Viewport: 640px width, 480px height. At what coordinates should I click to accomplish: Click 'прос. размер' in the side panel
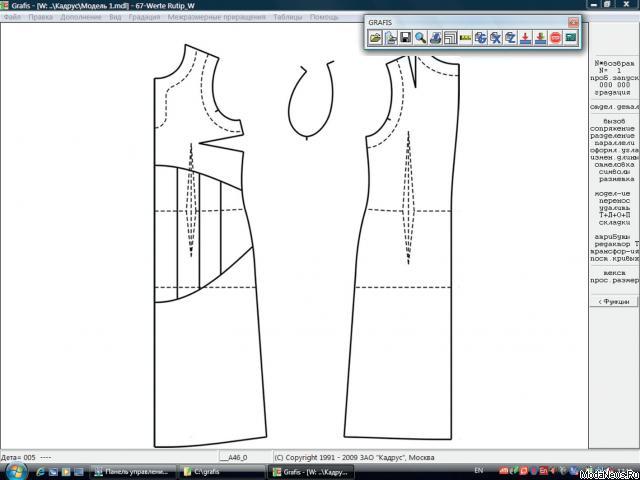coord(614,280)
